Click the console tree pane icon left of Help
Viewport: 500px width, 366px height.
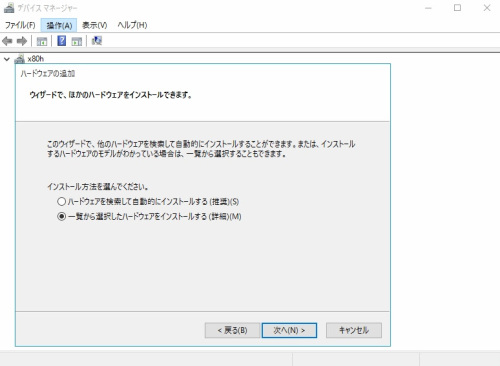42,41
